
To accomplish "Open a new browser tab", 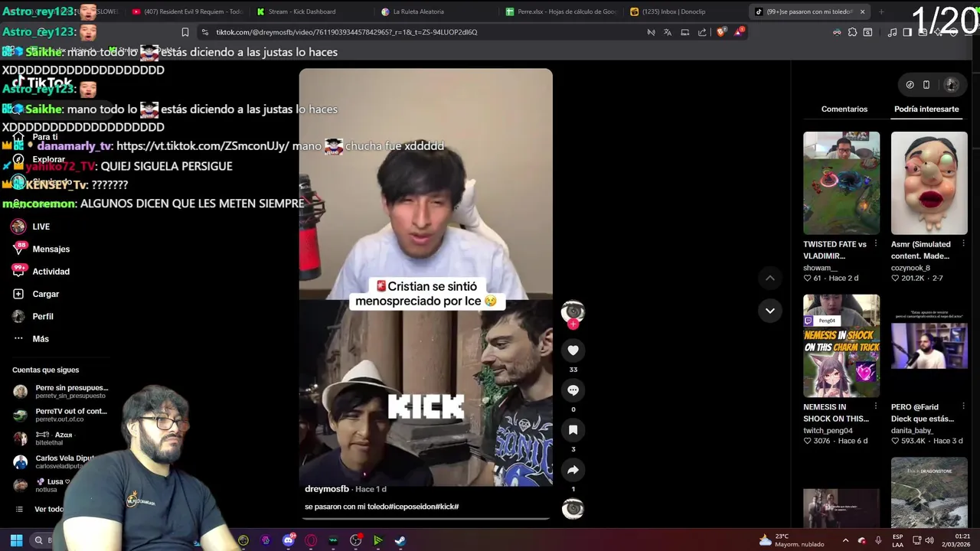I will (x=881, y=11).
